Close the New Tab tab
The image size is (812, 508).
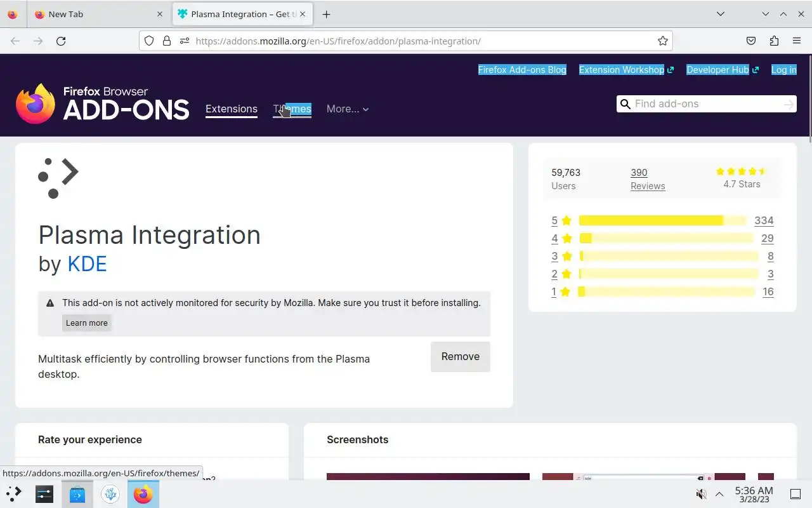click(160, 14)
